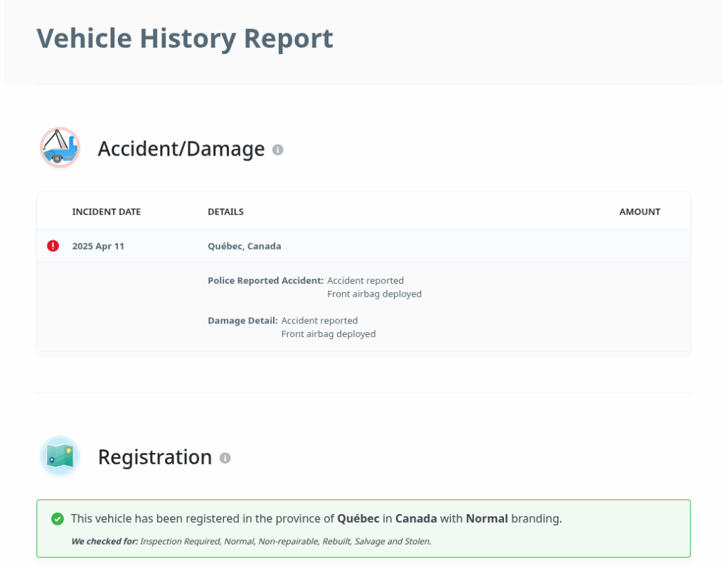Click the bold Normal branding text
The height and width of the screenshot is (571, 728).
486,519
